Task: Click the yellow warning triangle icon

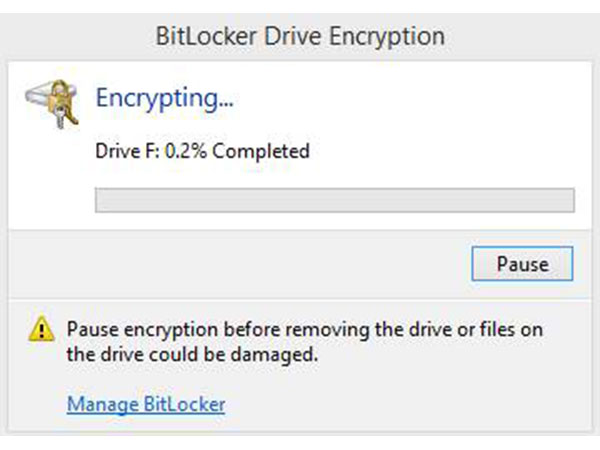Action: coord(42,327)
